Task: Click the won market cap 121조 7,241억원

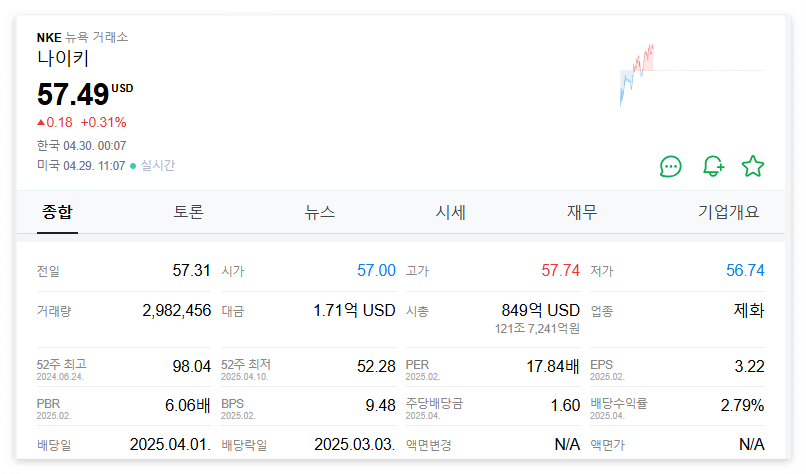Action: pos(537,329)
